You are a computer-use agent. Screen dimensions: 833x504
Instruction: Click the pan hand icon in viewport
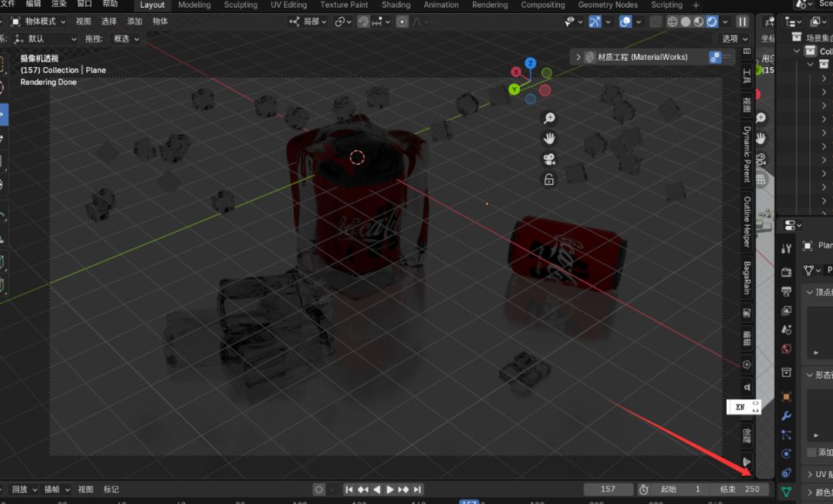(x=549, y=139)
